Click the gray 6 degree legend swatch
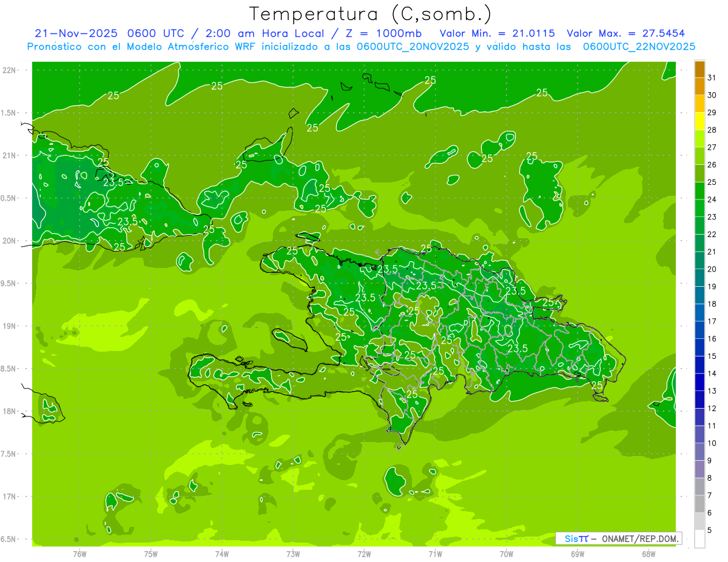The width and height of the screenshot is (728, 562). (699, 504)
